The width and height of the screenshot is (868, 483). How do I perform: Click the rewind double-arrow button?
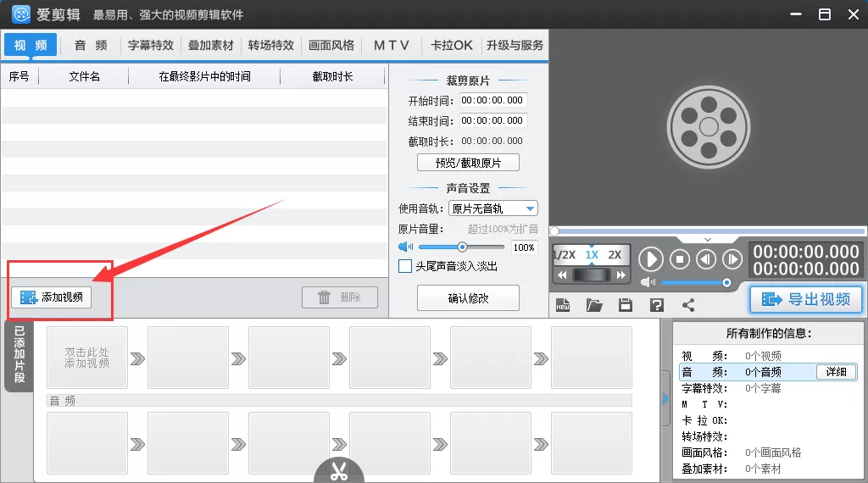pyautogui.click(x=562, y=275)
